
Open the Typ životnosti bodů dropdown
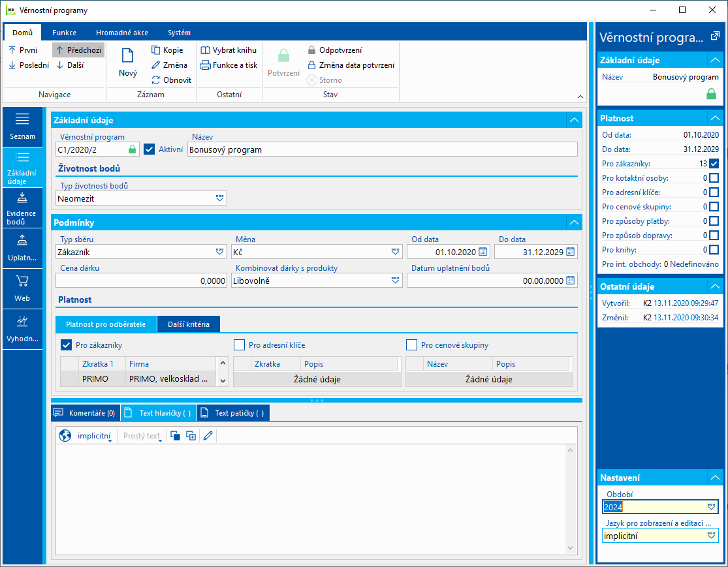[219, 198]
